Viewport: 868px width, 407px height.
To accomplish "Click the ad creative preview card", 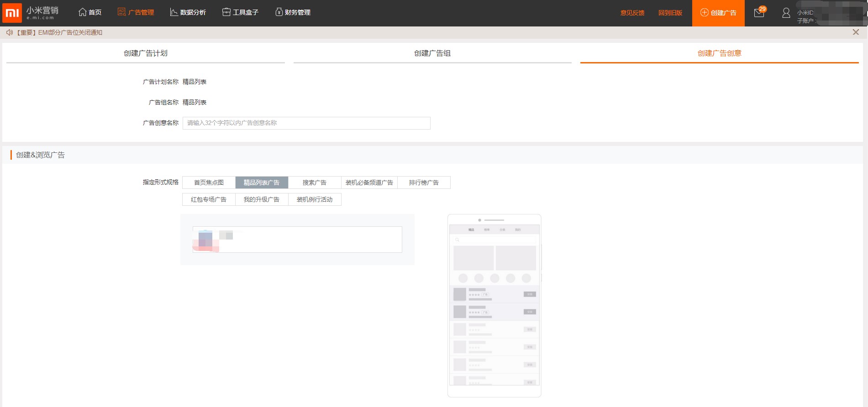I will [x=297, y=240].
